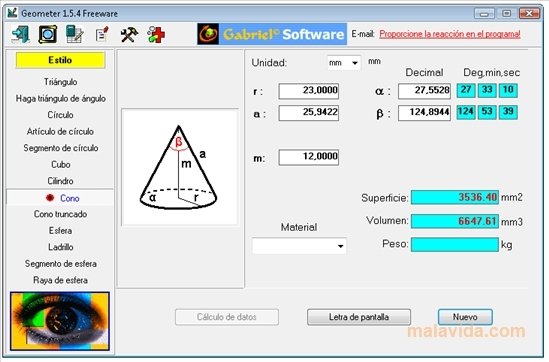The width and height of the screenshot is (549, 362).
Task: Minimize the Geometer window
Action: click(x=485, y=14)
